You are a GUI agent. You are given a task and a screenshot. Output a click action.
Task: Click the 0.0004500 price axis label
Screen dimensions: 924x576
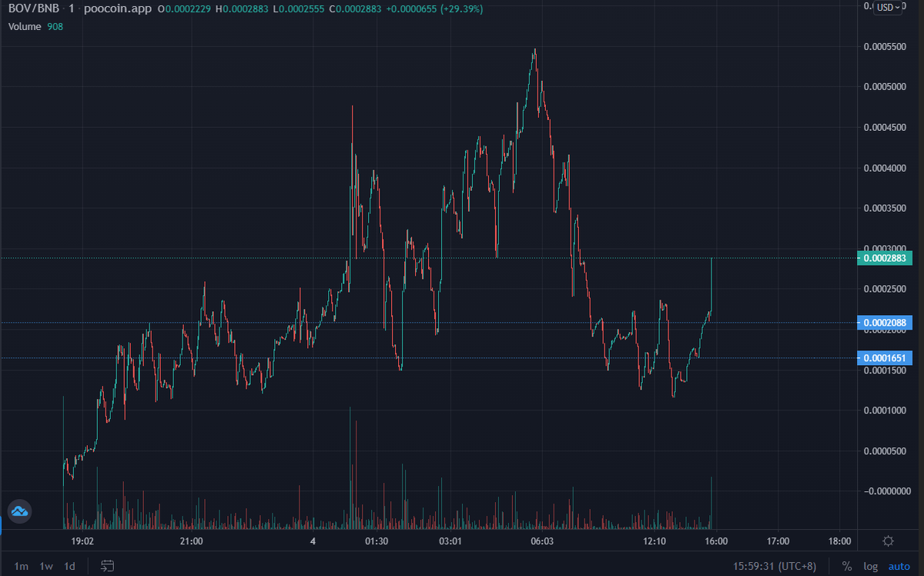885,127
